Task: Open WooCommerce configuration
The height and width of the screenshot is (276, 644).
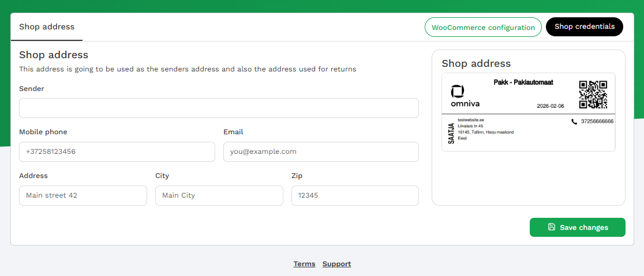Action: pos(483,27)
